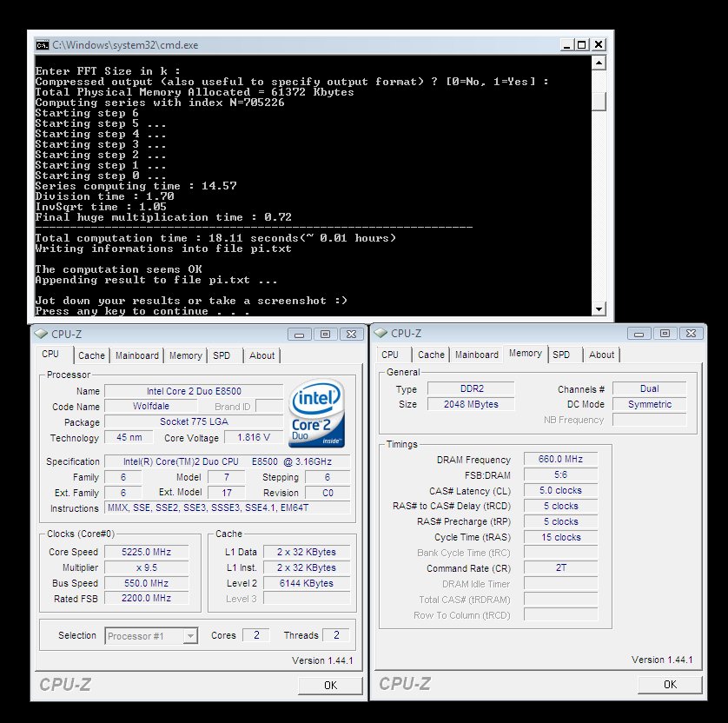728x723 pixels.
Task: Click OK in the left CPU-Z window
Action: click(x=331, y=686)
